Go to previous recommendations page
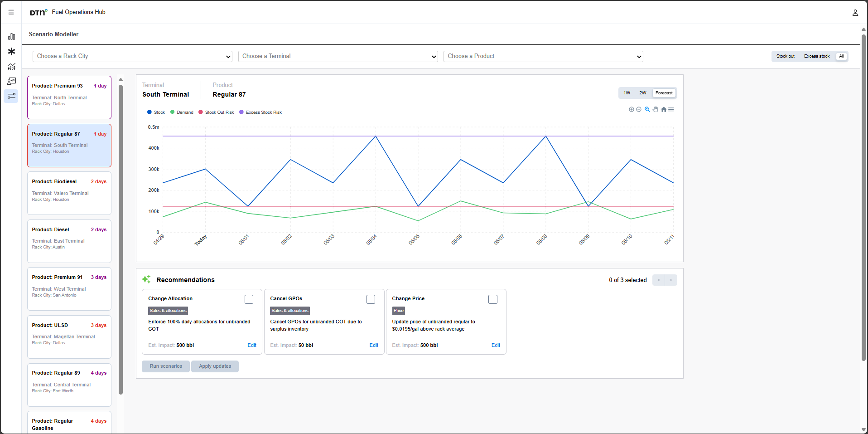 tap(659, 280)
